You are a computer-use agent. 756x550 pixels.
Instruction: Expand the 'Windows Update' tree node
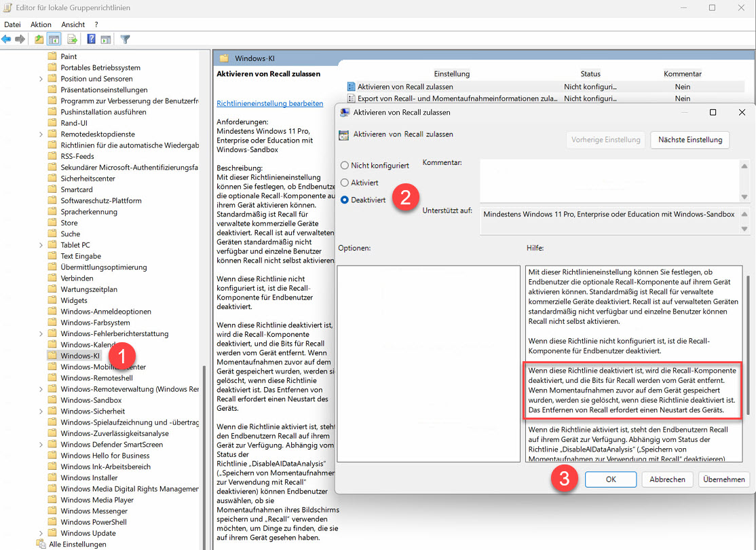[x=41, y=534]
